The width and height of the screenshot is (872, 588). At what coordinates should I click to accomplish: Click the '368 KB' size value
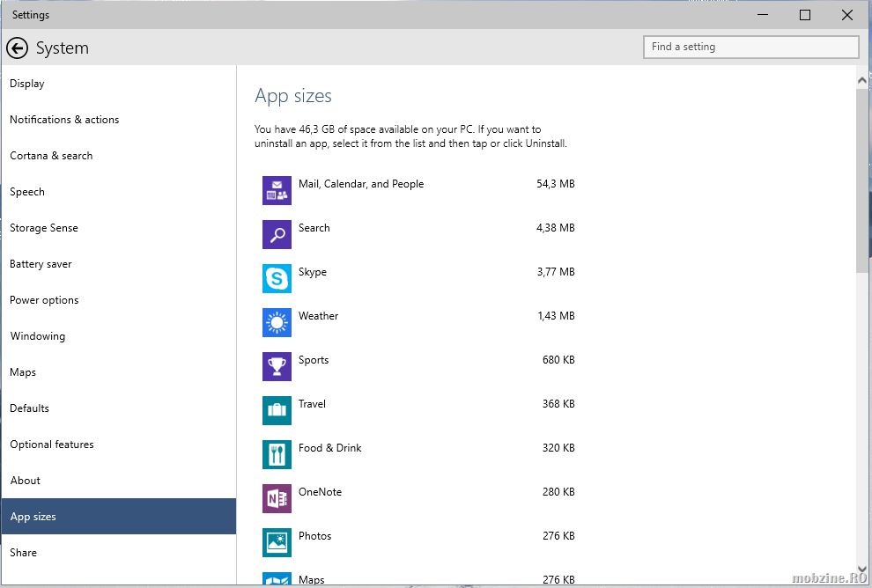559,404
